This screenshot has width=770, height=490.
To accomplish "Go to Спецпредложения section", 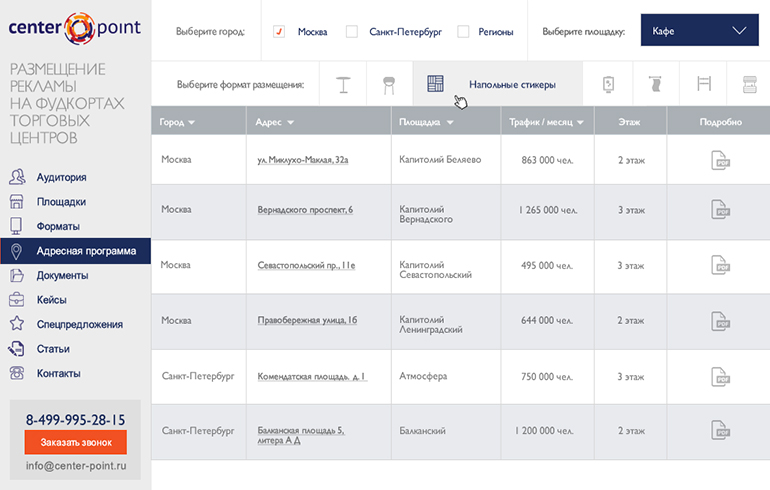I will coord(80,325).
